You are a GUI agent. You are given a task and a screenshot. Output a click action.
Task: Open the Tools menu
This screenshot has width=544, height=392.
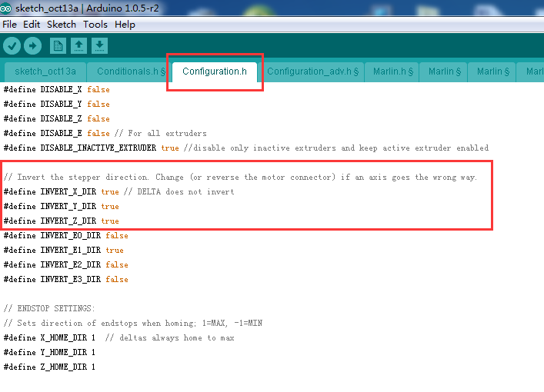pos(95,25)
